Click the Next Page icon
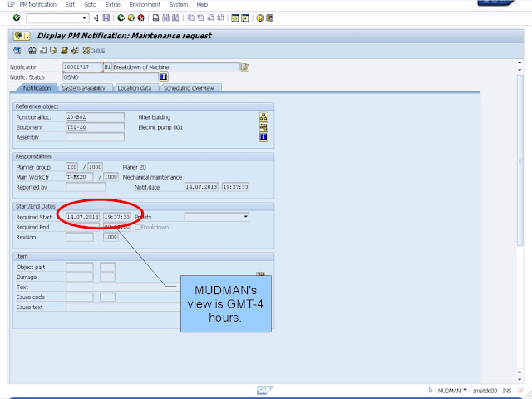This screenshot has width=532, height=399. click(210, 17)
